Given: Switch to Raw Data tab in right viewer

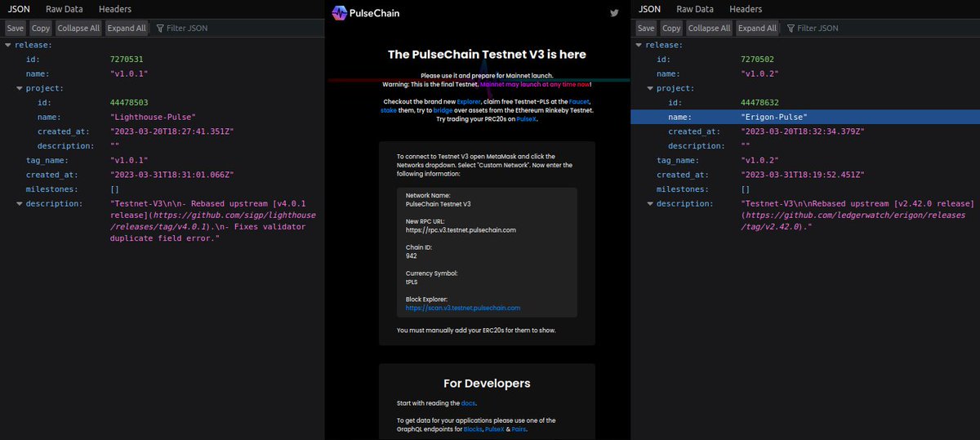Looking at the screenshot, I should (x=696, y=9).
